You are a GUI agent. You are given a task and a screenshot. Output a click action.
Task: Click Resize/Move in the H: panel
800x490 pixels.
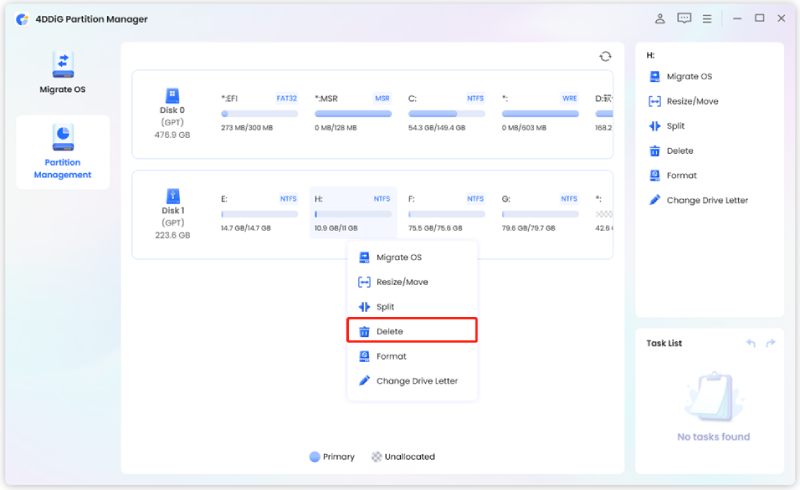click(x=692, y=101)
